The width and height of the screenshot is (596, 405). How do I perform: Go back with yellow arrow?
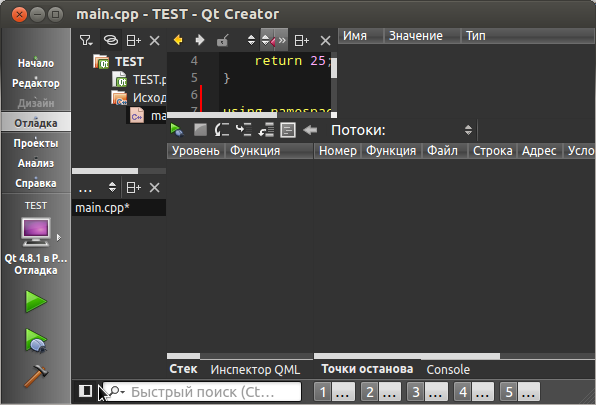pyautogui.click(x=178, y=40)
